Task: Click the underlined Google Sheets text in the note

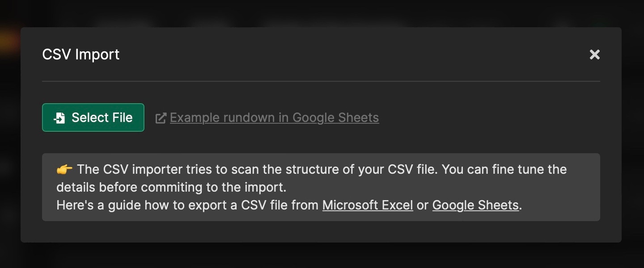Action: click(475, 205)
